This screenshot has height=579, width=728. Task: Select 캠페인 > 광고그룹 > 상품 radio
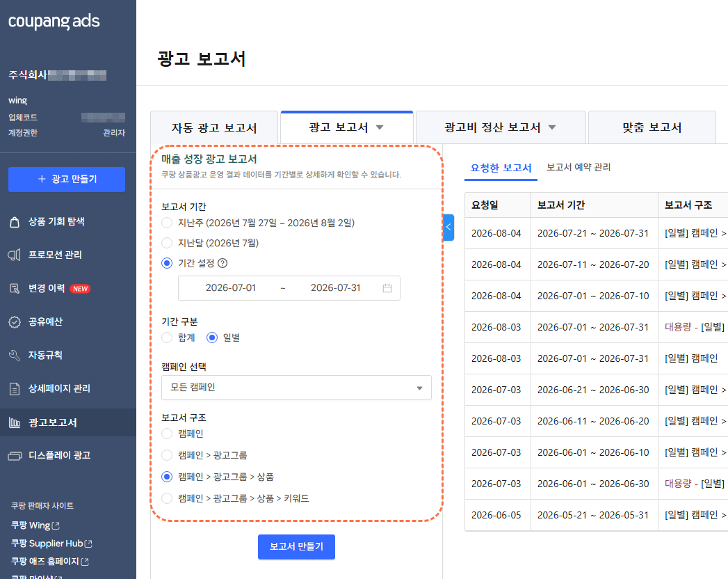click(x=167, y=477)
